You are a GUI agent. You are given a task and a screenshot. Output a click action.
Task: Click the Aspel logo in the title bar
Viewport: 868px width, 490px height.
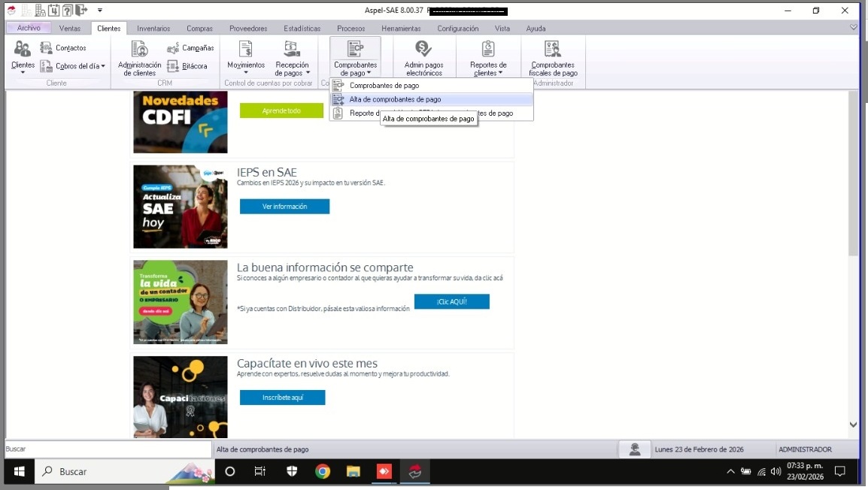coord(11,10)
